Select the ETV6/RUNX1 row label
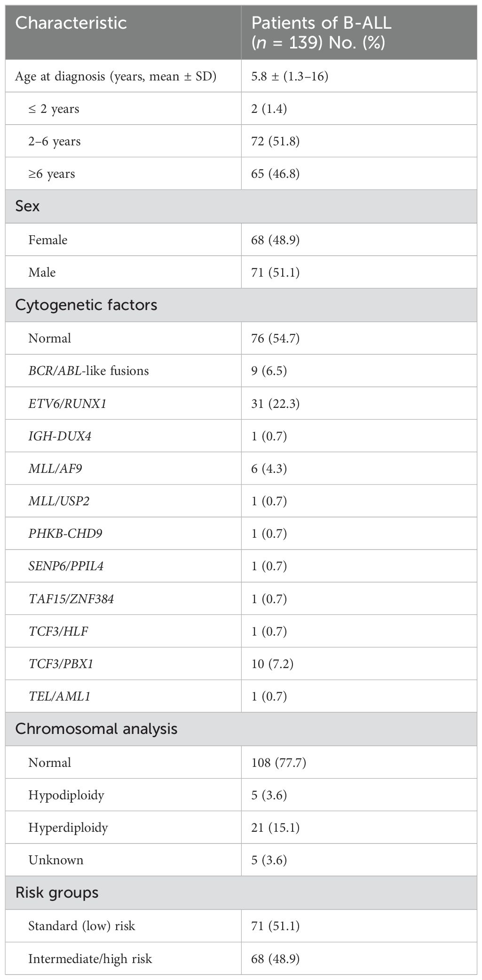The width and height of the screenshot is (482, 980). click(67, 403)
